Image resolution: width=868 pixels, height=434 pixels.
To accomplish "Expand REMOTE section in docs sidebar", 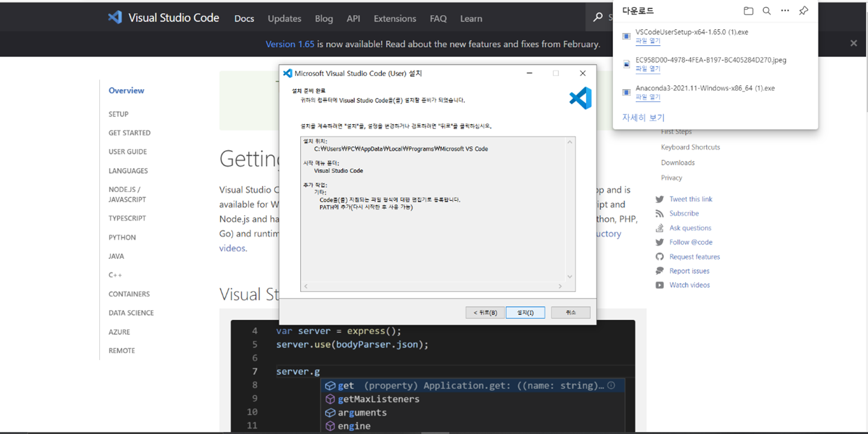I will [x=121, y=351].
